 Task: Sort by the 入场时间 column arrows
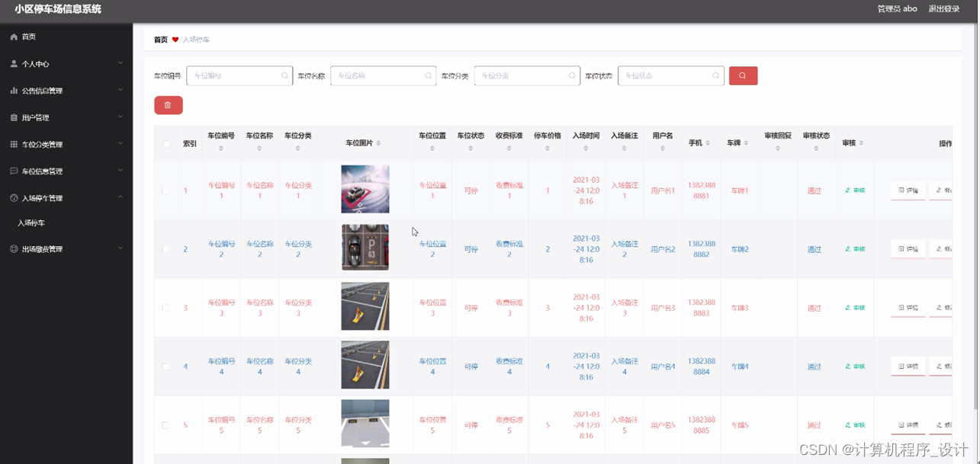[x=586, y=149]
